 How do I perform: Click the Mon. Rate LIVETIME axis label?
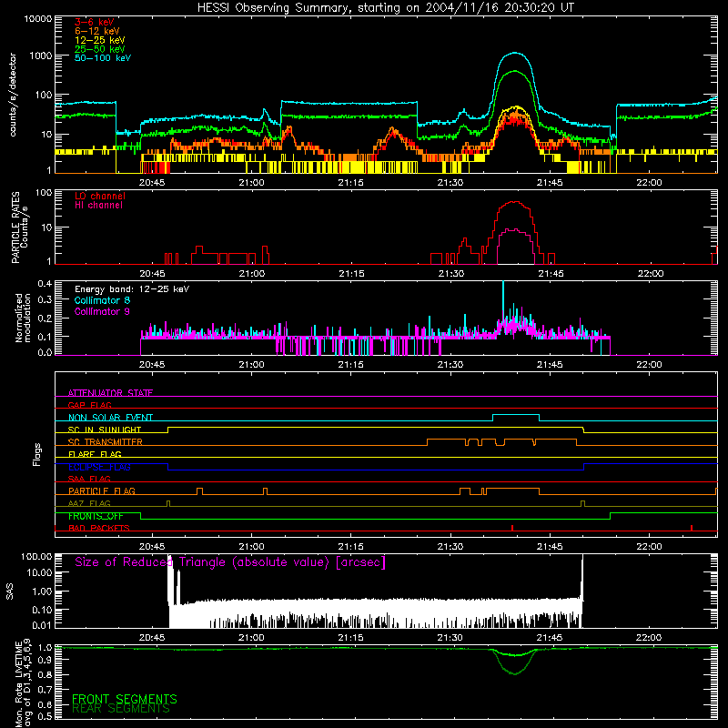coord(23,682)
